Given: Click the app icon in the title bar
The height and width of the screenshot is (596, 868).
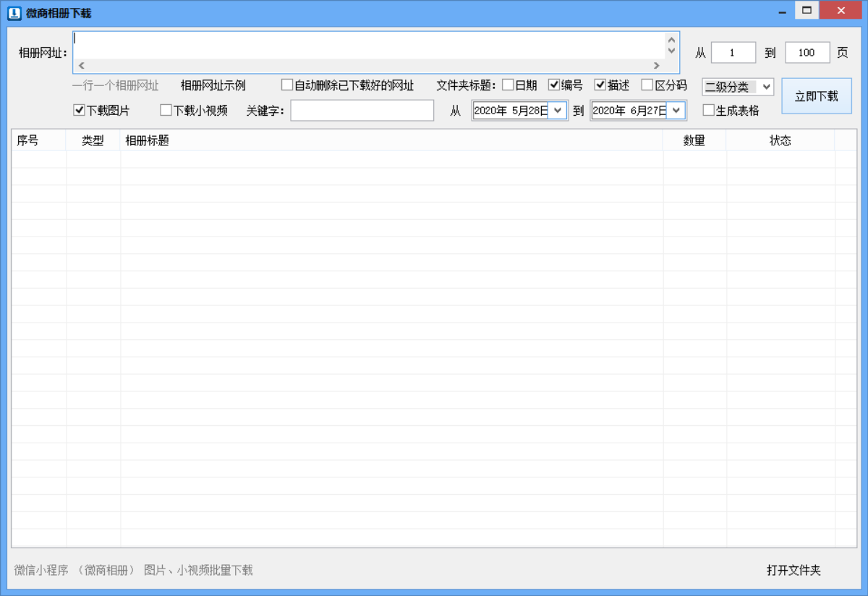Looking at the screenshot, I should coord(14,13).
